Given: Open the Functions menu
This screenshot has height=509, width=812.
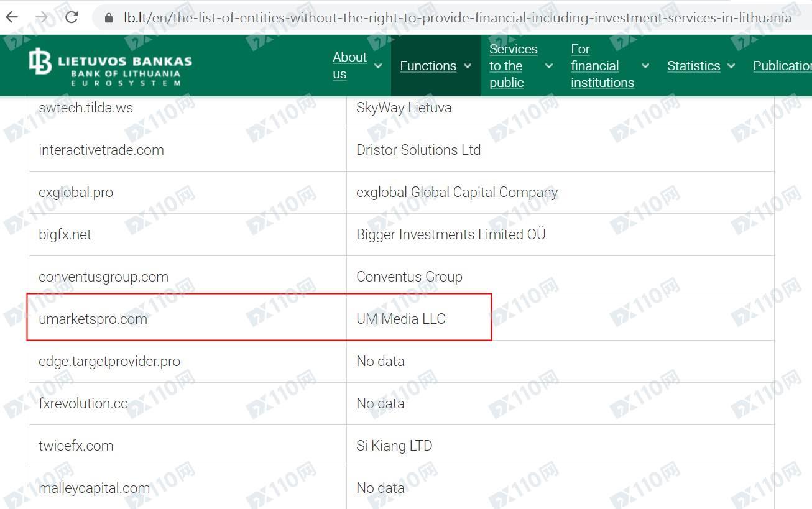Looking at the screenshot, I should point(428,66).
